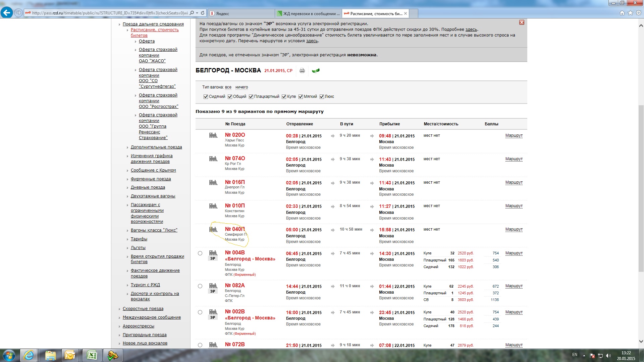Image resolution: width=644 pixels, height=362 pixels.
Task: Open the address bar search dropdown arrow
Action: coord(197,13)
